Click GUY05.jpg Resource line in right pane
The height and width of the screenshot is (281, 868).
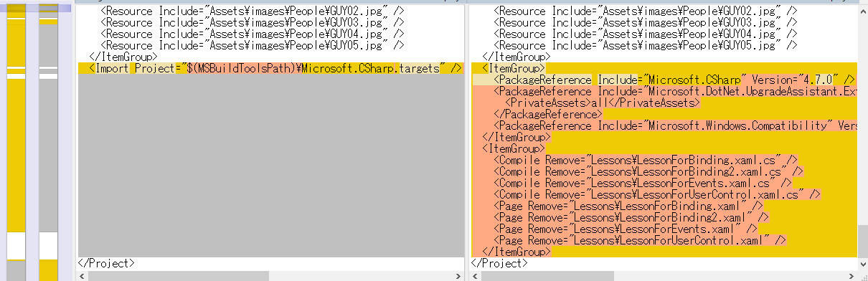[x=646, y=46]
